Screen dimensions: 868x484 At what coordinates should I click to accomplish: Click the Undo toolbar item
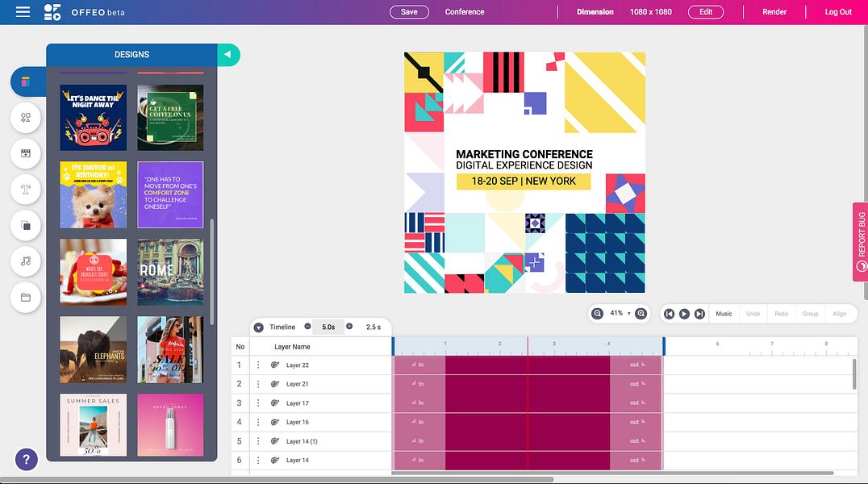tap(753, 314)
